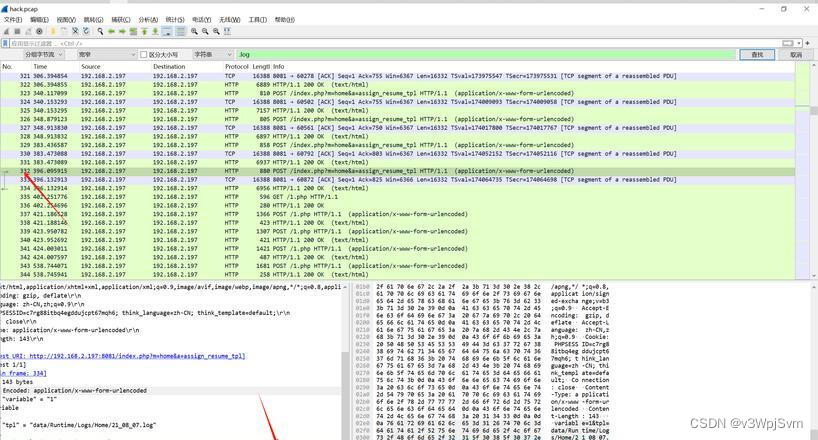Open the 工具(T) menu
The height and width of the screenshot is (440, 818).
tap(257, 19)
